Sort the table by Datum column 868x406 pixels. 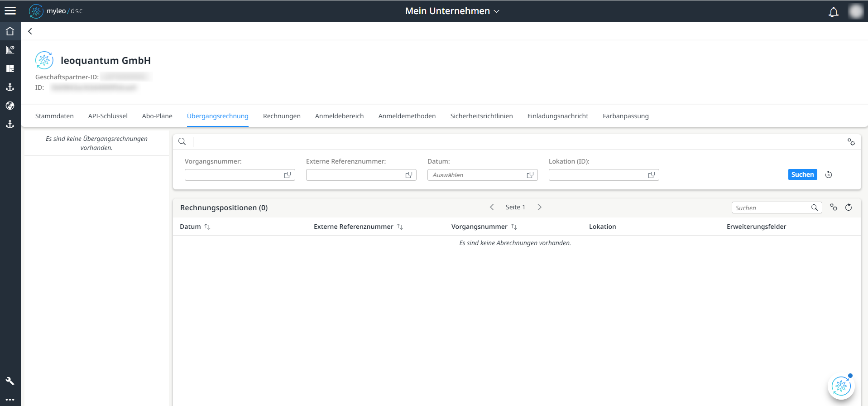pyautogui.click(x=207, y=227)
